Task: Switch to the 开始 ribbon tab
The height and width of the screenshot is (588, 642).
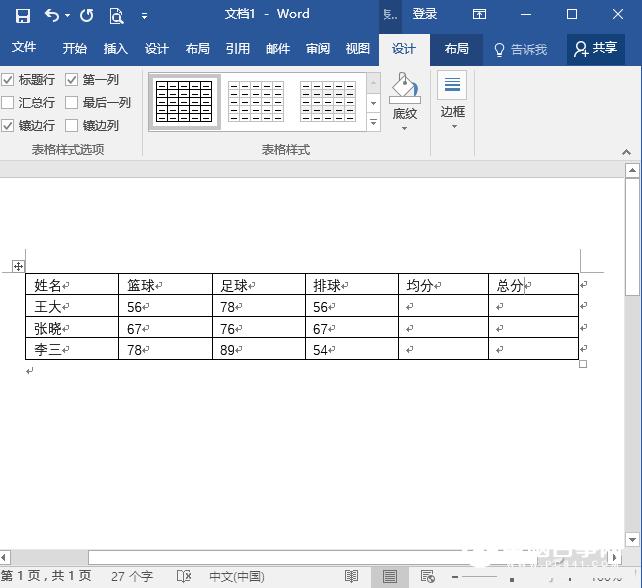Action: click(x=75, y=49)
